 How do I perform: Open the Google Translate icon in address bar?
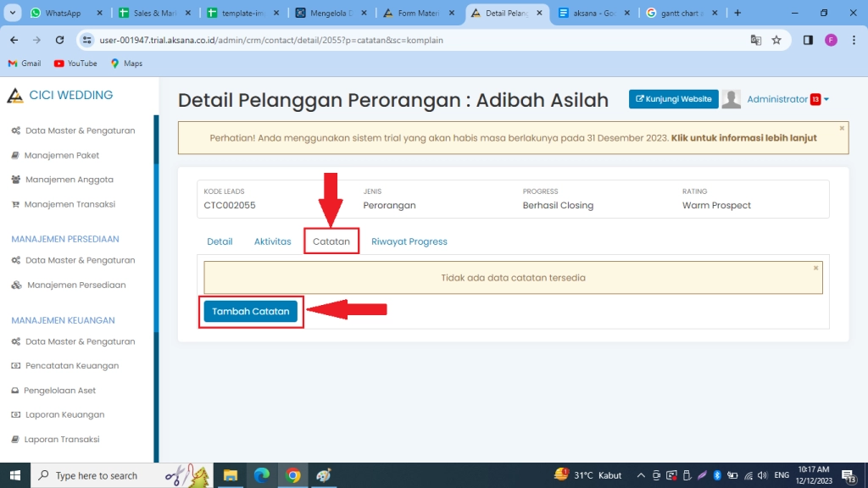tap(755, 39)
